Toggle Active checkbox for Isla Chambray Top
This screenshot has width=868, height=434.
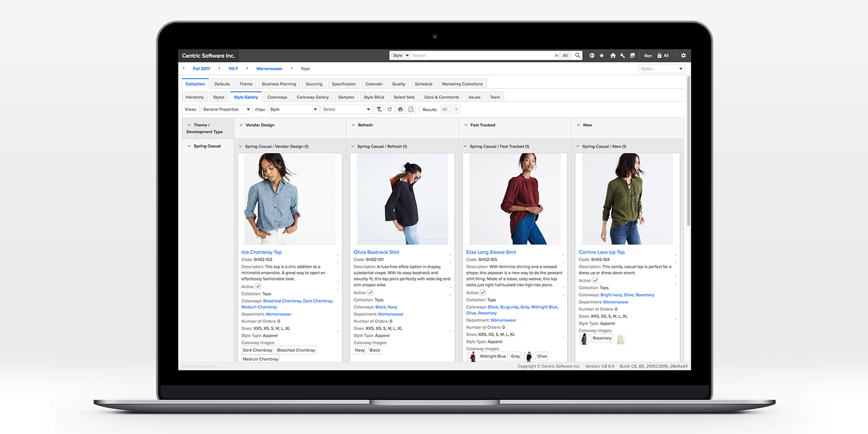(258, 286)
